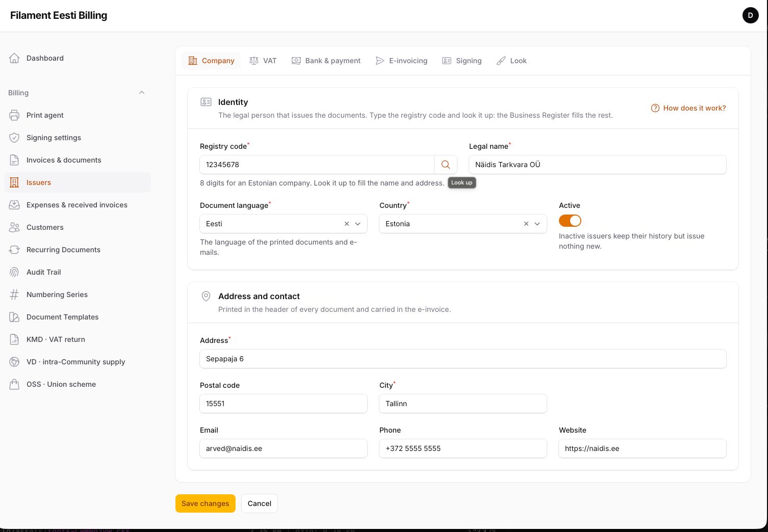Focus the Address input field

pos(463,359)
